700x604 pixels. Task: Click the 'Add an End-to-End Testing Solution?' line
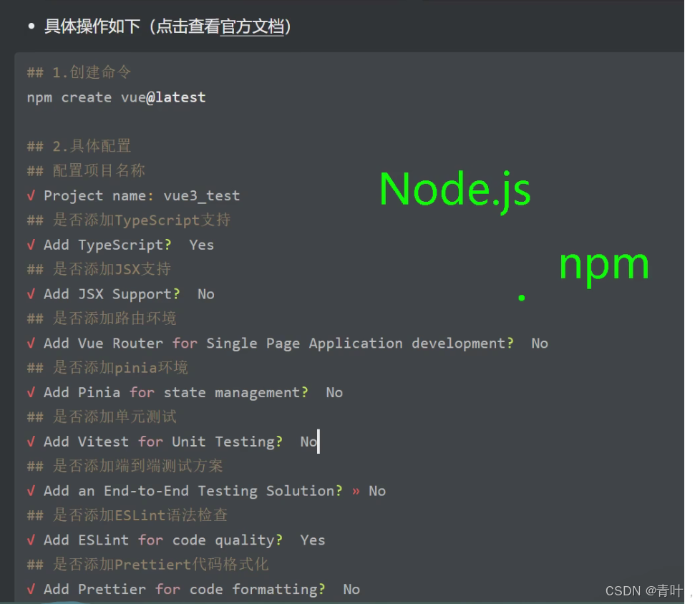click(206, 491)
